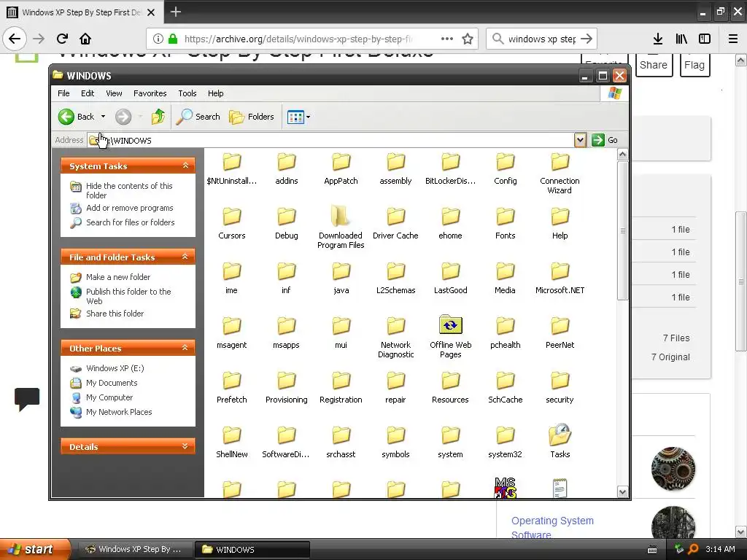Collapse File and Folder Tasks panel
The height and width of the screenshot is (560, 747).
click(185, 257)
